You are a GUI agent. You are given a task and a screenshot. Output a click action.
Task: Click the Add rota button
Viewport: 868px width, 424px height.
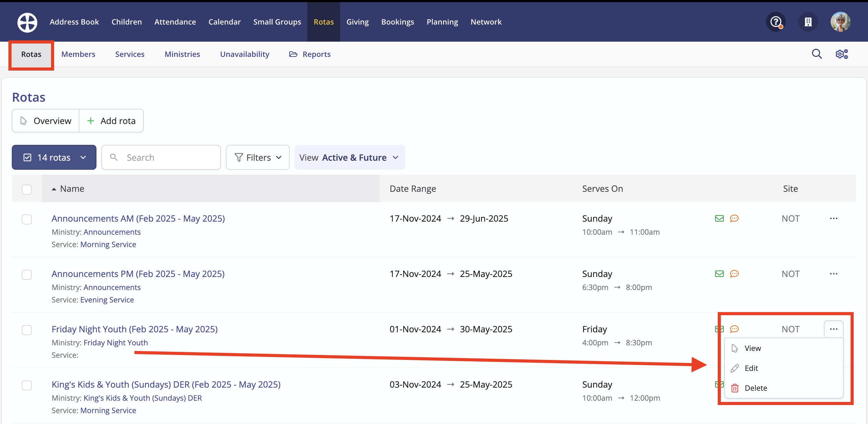(x=111, y=121)
